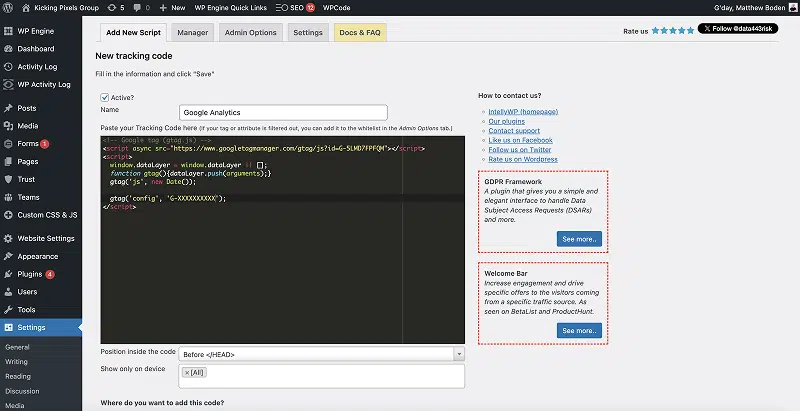Screen dimensions: 800x411
Task: Switch to the Add New Script tab
Action: 133,33
